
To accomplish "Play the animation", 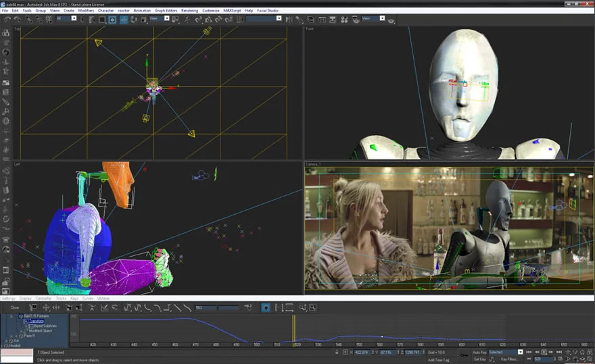I will point(544,353).
